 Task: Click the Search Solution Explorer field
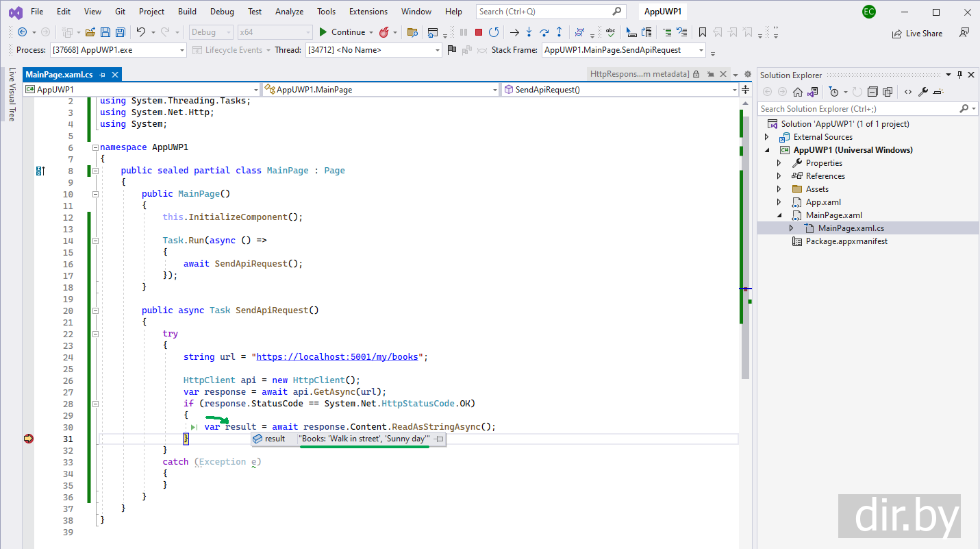[856, 109]
